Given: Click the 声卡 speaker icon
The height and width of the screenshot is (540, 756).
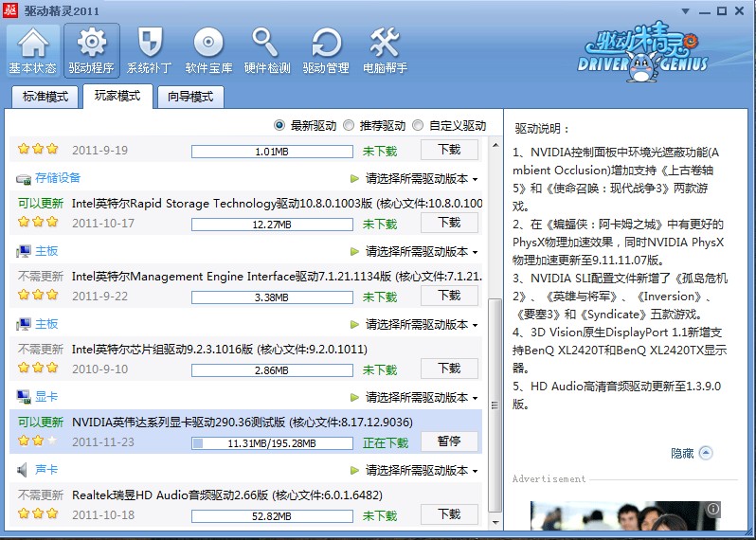Looking at the screenshot, I should pyautogui.click(x=22, y=470).
